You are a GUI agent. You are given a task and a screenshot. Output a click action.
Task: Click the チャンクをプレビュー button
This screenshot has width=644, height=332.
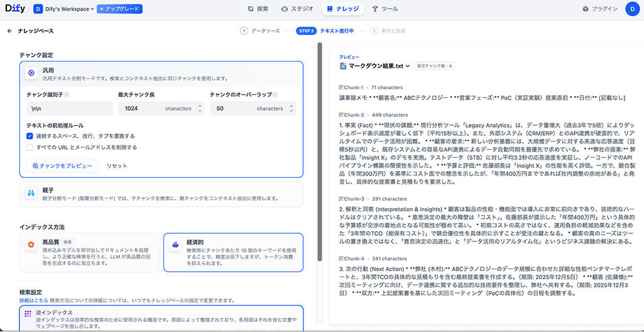click(62, 165)
